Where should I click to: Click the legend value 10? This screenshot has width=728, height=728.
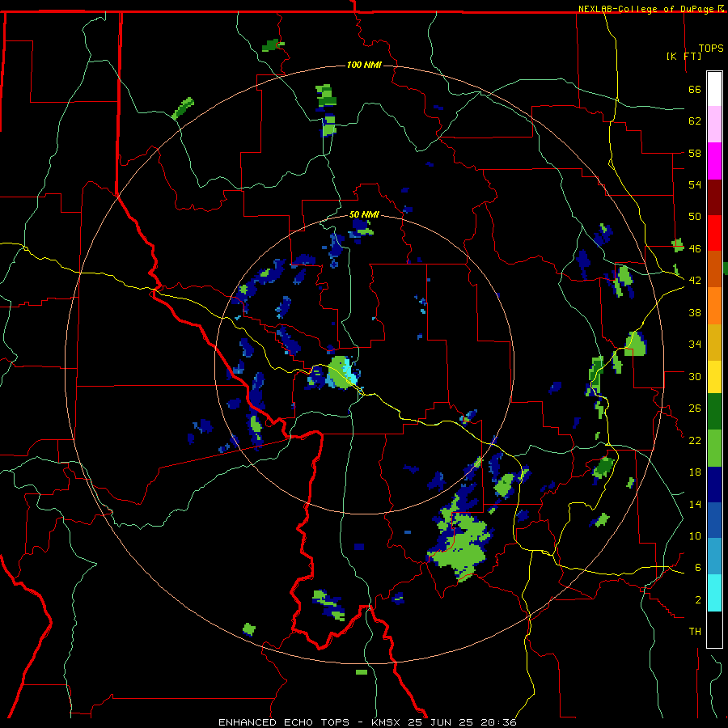click(x=695, y=536)
